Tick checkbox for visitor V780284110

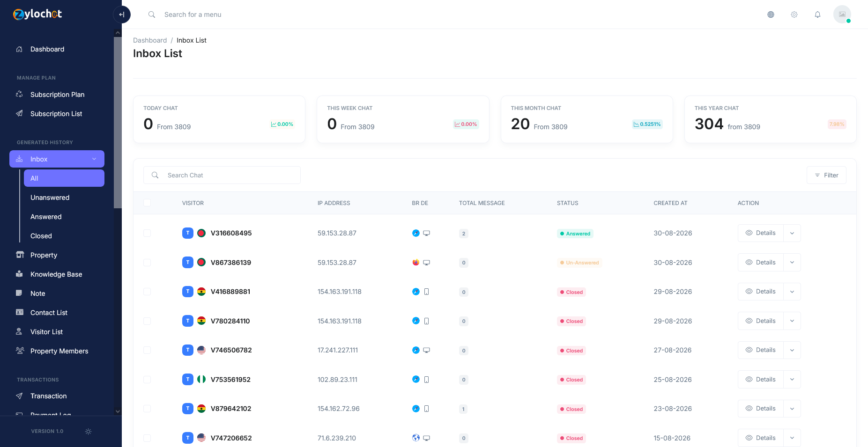click(147, 321)
